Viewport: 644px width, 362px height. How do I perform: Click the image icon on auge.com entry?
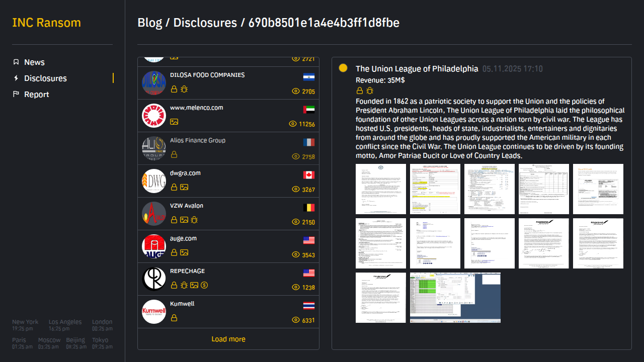184,252
